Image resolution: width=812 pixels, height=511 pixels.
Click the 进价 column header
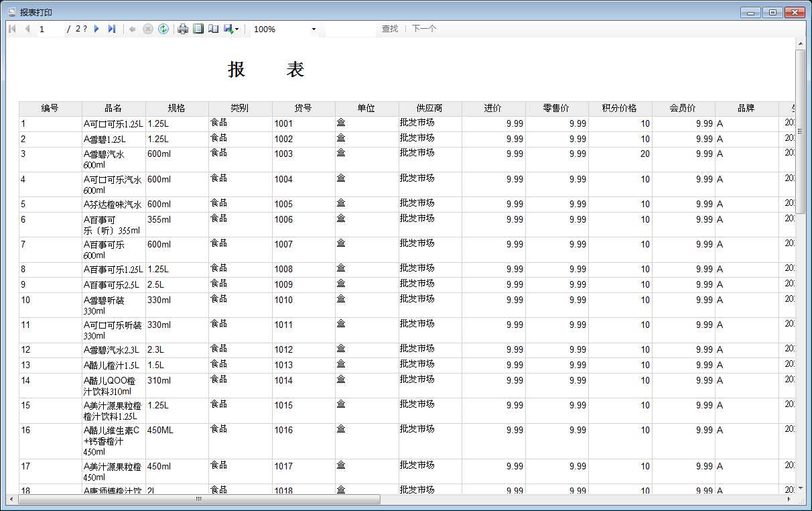pyautogui.click(x=493, y=109)
